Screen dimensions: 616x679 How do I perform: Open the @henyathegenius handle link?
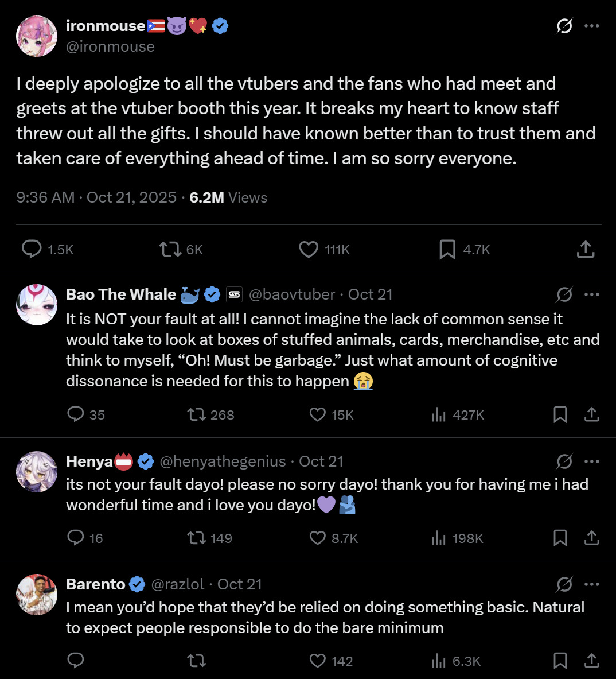coord(223,461)
